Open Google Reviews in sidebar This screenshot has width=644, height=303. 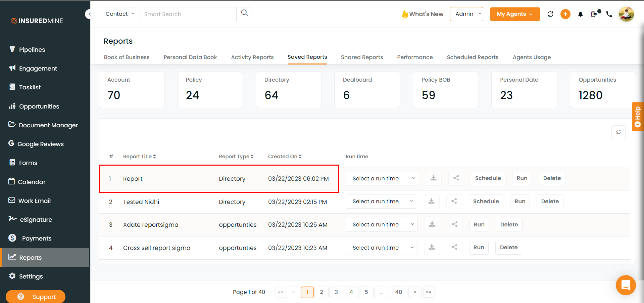click(40, 144)
